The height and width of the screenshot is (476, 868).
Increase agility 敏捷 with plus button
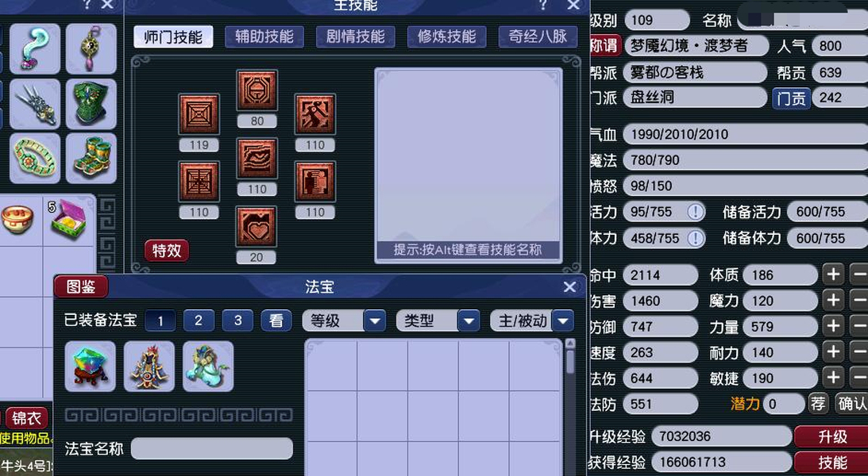point(833,378)
